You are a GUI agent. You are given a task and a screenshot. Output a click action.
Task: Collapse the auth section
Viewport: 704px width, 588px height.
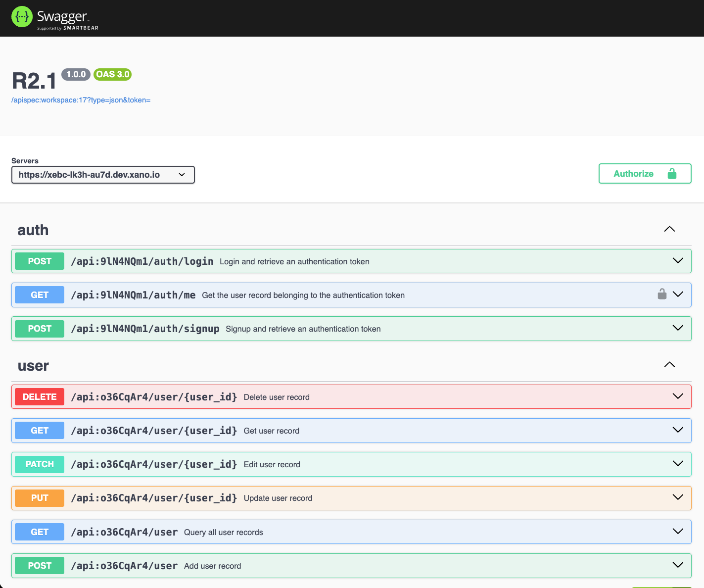tap(669, 229)
